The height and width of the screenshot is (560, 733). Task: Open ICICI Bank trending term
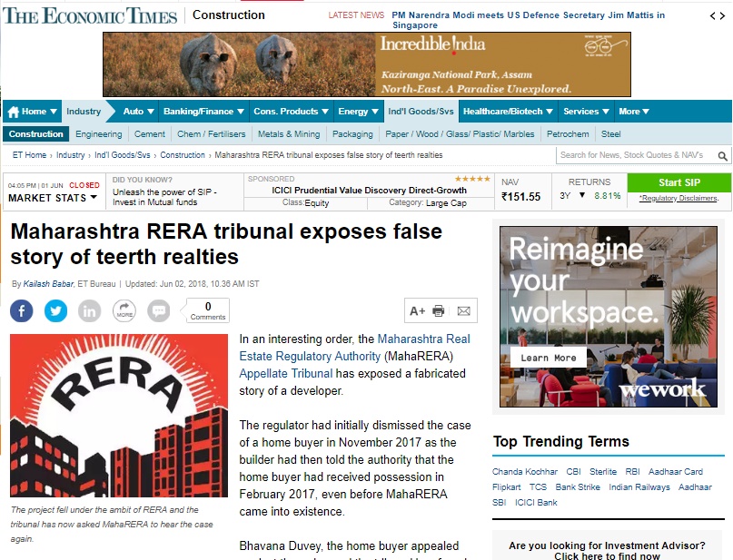coord(536,503)
